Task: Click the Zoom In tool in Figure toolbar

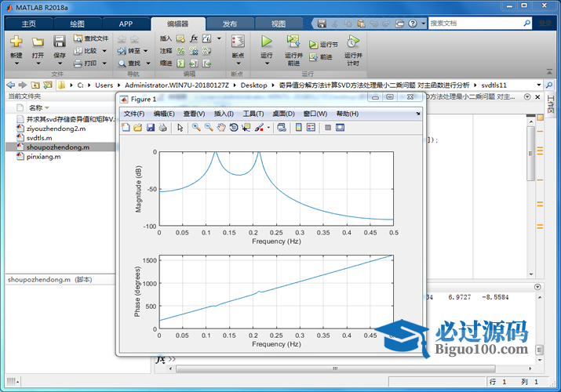Action: 196,127
